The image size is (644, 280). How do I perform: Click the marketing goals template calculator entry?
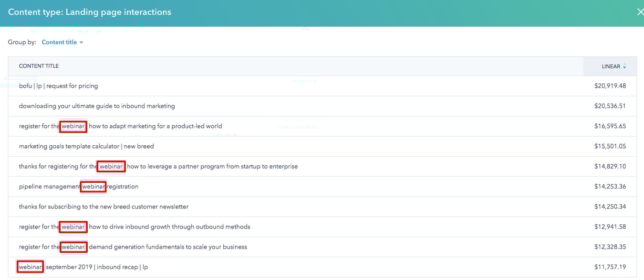[86, 146]
